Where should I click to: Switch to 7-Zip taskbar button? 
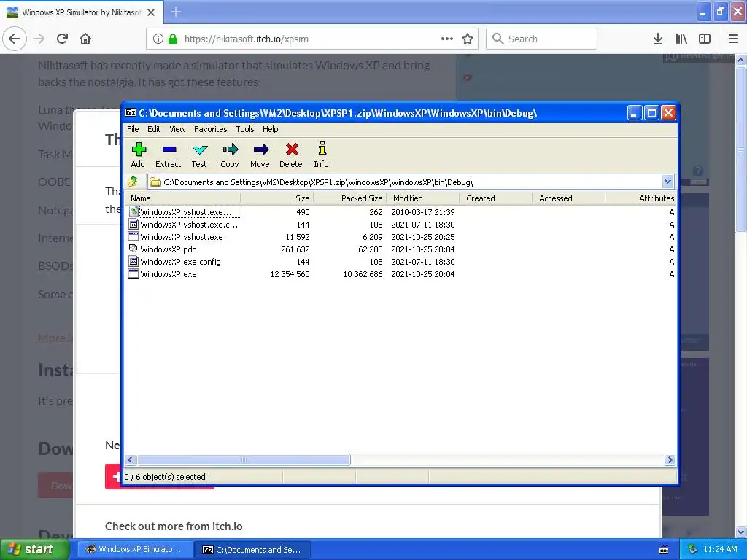click(252, 549)
